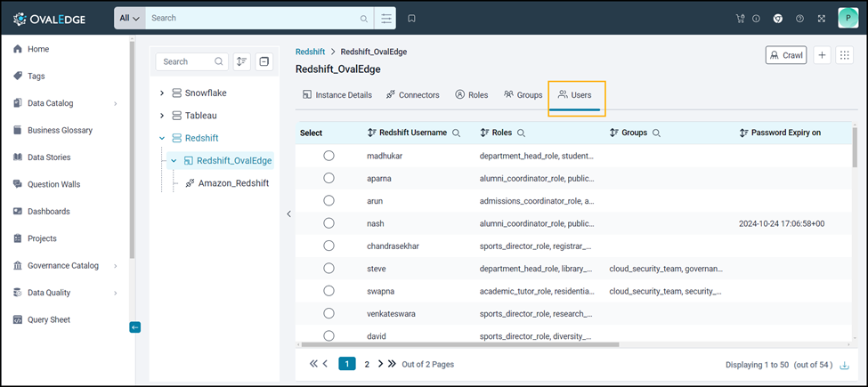The width and height of the screenshot is (868, 387).
Task: Open the user profile avatar P
Action: click(848, 19)
